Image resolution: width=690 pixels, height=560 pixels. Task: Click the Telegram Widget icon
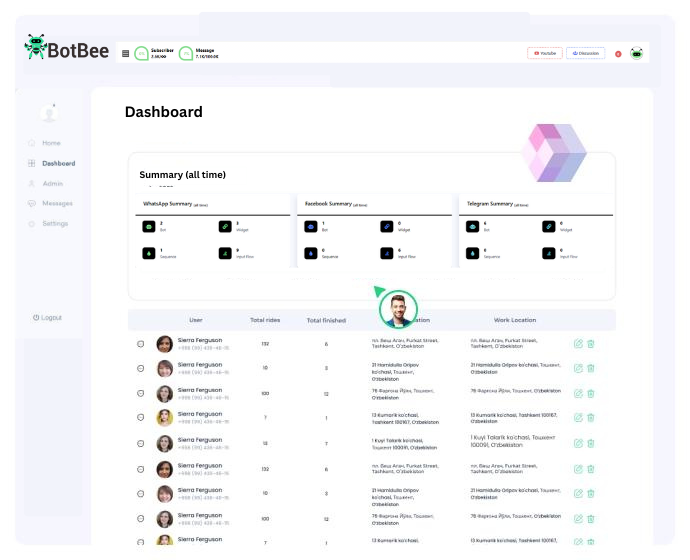point(547,226)
